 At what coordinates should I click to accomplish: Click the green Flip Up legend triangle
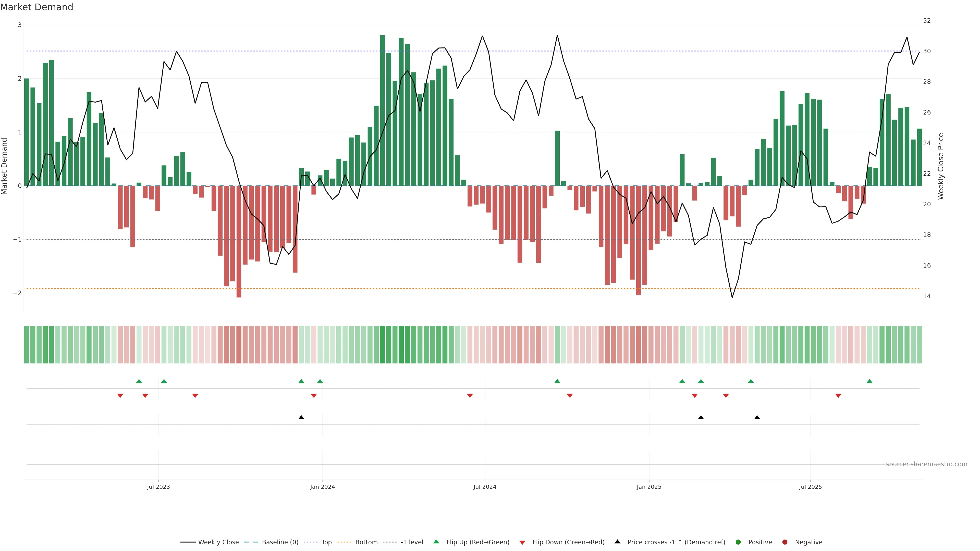436,542
